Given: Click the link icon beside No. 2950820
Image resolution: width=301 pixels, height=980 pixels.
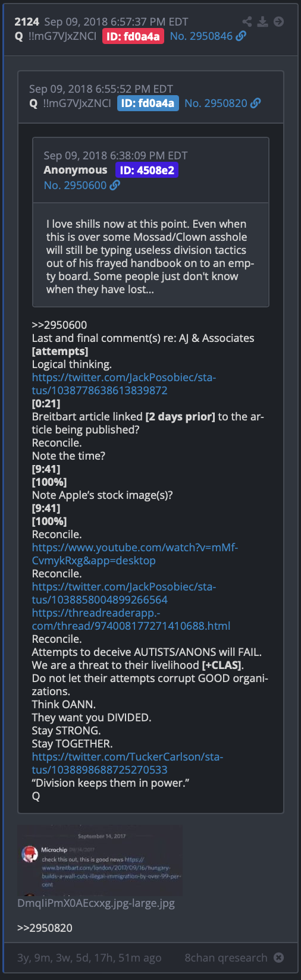Looking at the screenshot, I should coord(255,103).
